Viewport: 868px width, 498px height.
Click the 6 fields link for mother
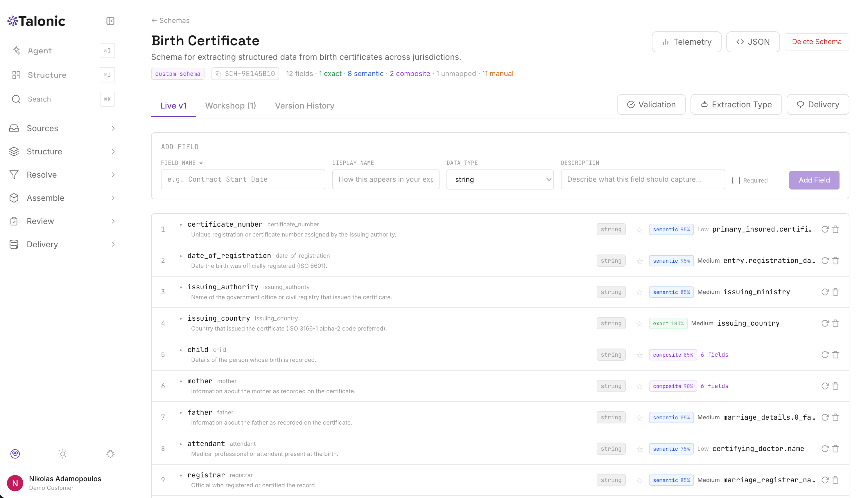(x=714, y=386)
